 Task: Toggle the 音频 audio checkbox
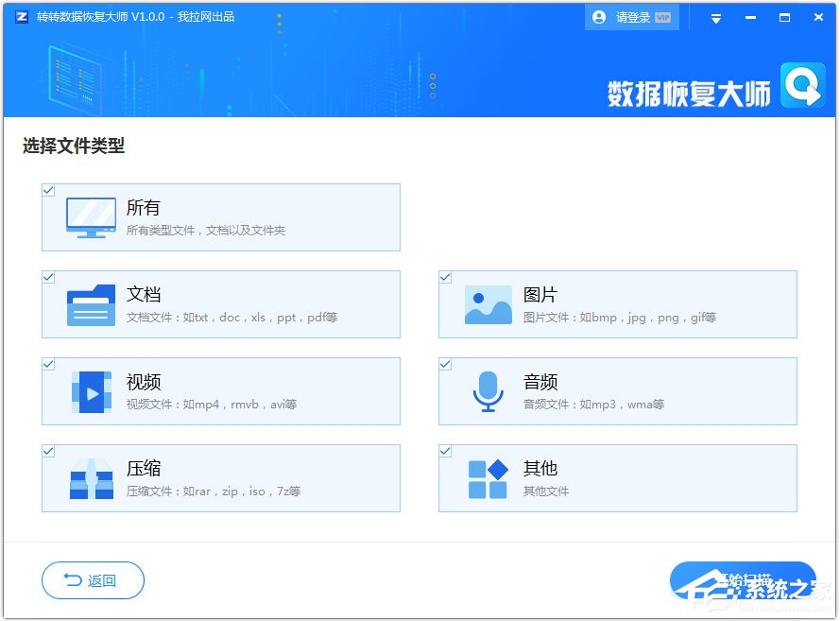(x=445, y=364)
